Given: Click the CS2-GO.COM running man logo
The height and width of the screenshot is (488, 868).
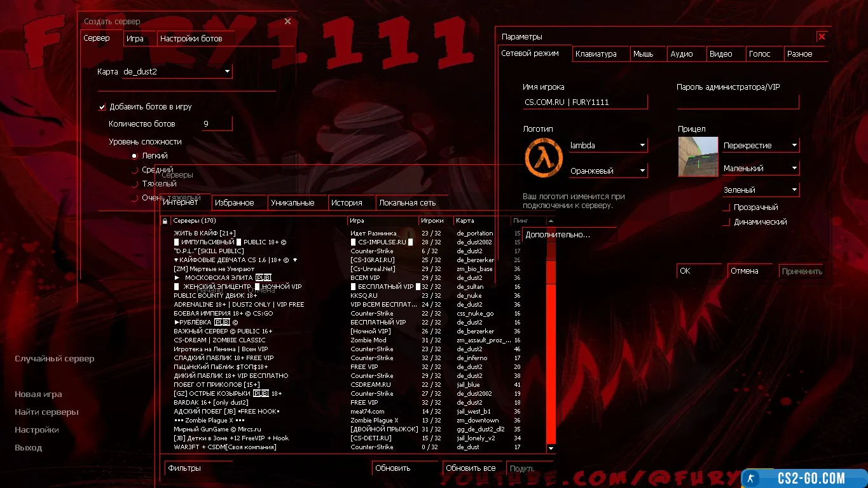Looking at the screenshot, I should (x=752, y=478).
